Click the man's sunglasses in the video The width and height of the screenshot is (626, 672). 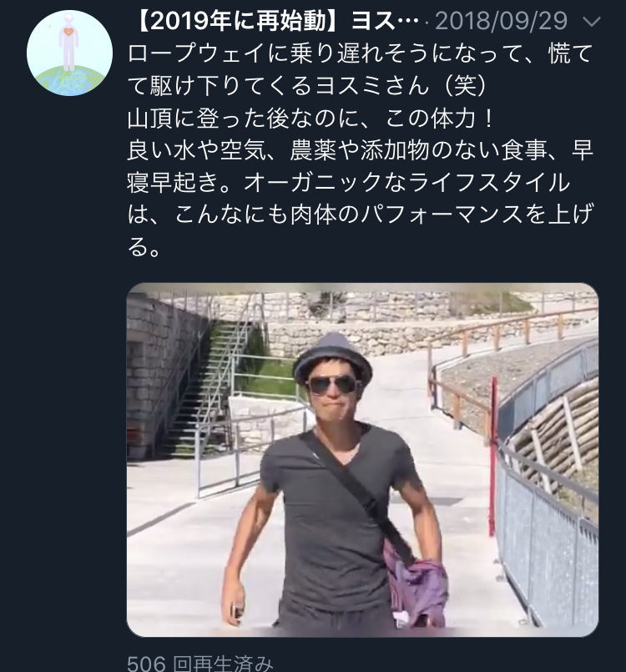332,385
